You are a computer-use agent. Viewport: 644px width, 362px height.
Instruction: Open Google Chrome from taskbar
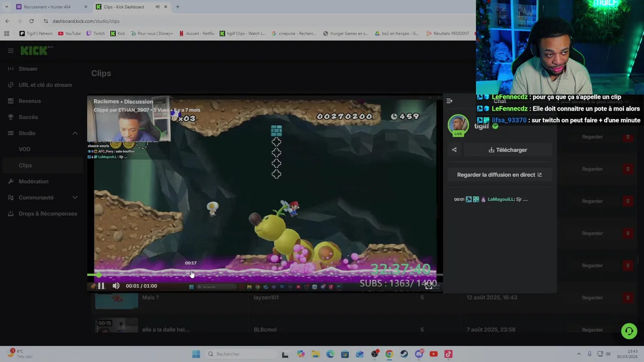389,354
